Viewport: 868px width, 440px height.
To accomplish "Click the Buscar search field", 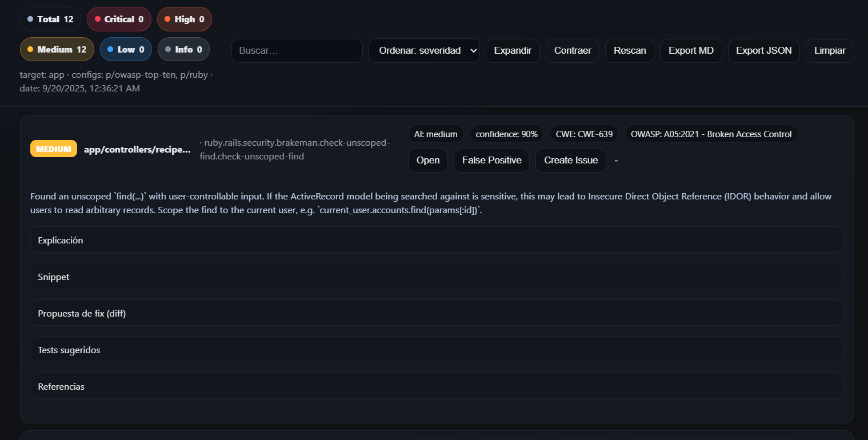I will [x=297, y=51].
